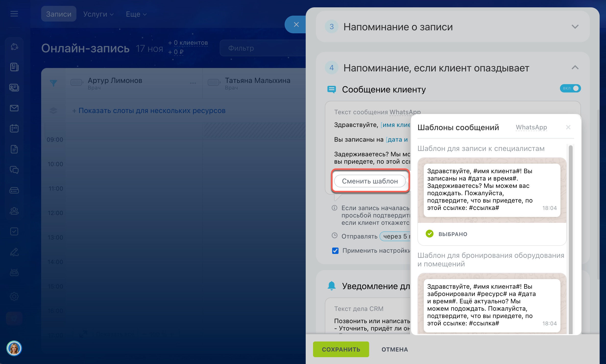
Task: Click the Сменить шаблон button
Action: (370, 181)
